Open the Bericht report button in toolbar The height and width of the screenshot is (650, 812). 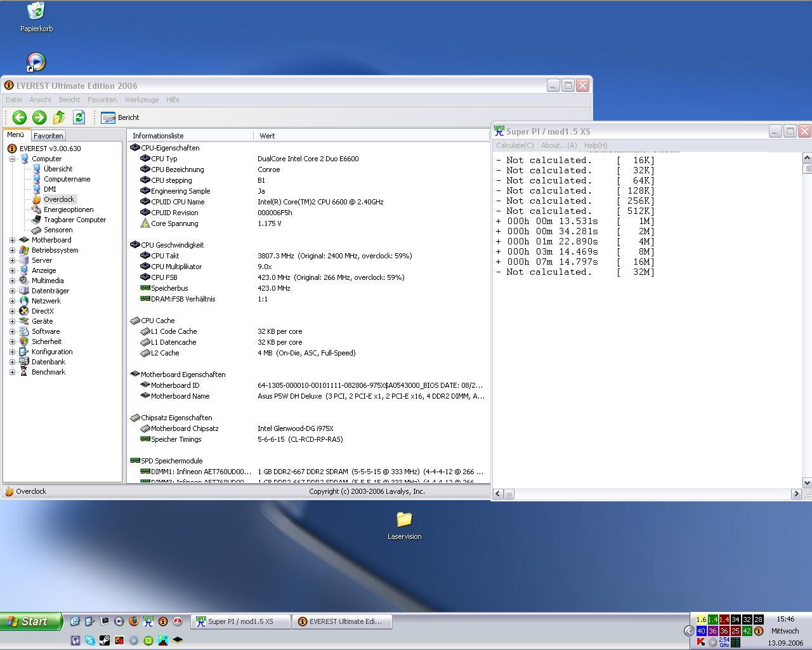pyautogui.click(x=120, y=117)
